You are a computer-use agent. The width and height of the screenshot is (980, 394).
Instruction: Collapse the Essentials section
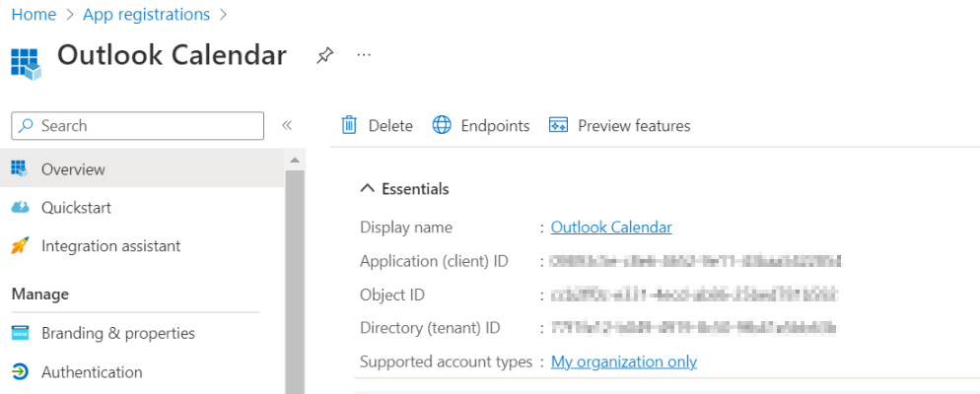click(x=368, y=188)
